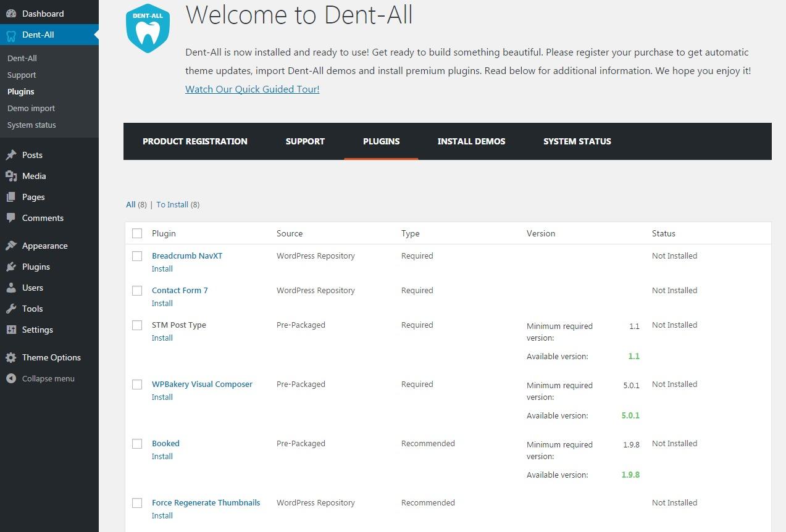Click the Plugins plug icon in sidebar

click(x=11, y=267)
